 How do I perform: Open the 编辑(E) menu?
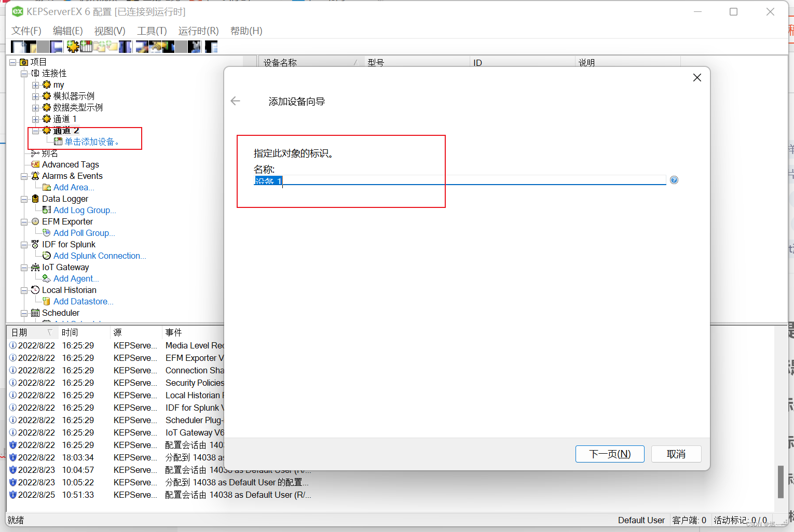click(68, 31)
